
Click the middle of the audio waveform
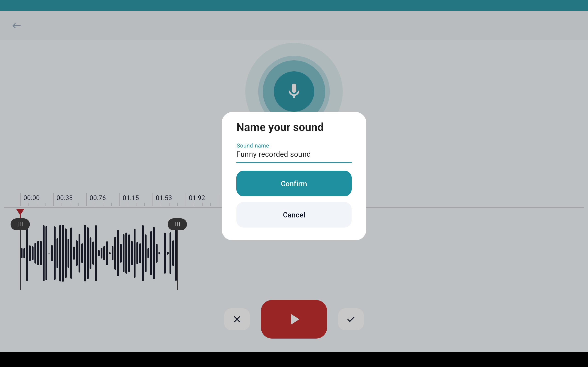[99, 253]
